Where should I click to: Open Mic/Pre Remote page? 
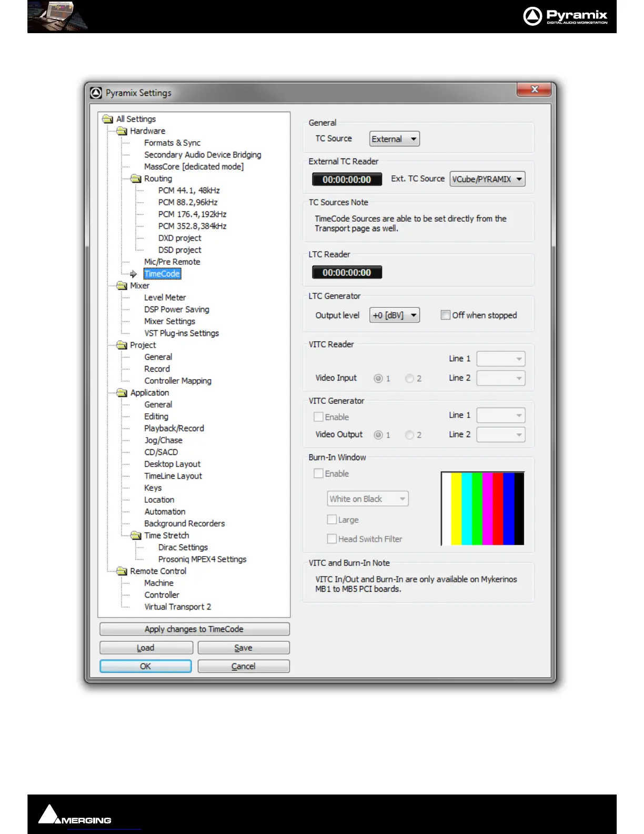click(x=172, y=262)
